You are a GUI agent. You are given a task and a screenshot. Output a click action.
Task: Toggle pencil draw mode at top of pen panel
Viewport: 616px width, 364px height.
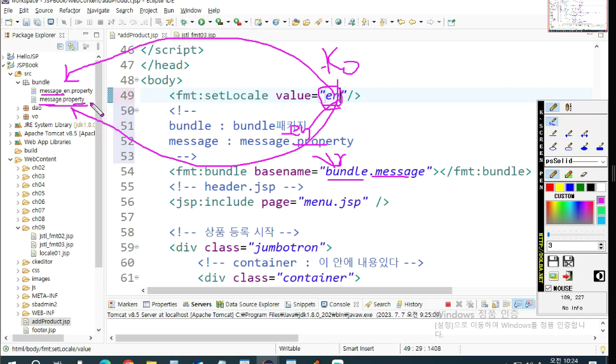click(x=553, y=107)
